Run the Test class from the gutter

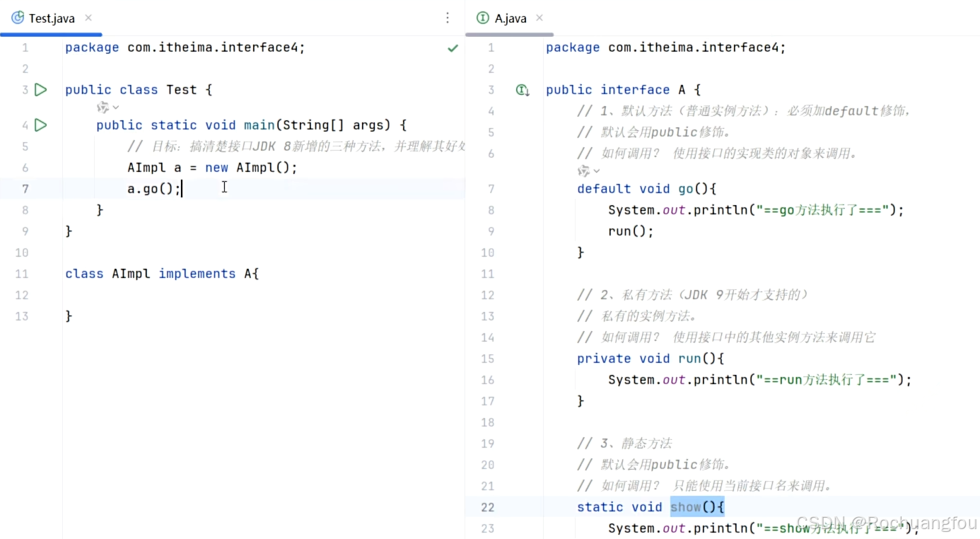click(41, 90)
